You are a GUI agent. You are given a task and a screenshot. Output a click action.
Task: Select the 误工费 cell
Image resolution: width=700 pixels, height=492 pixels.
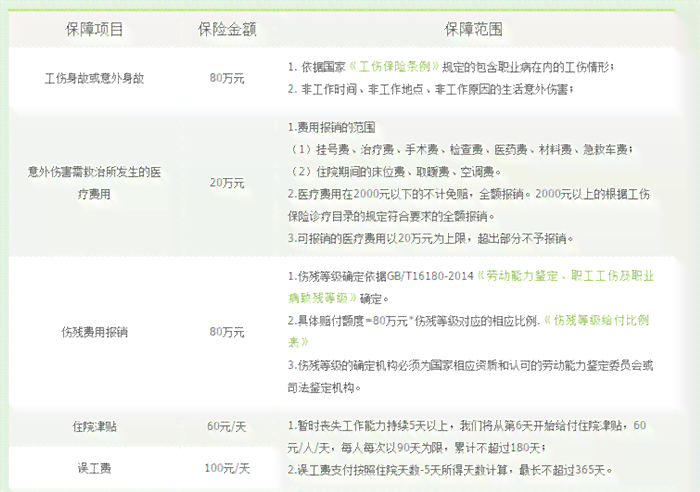click(94, 468)
